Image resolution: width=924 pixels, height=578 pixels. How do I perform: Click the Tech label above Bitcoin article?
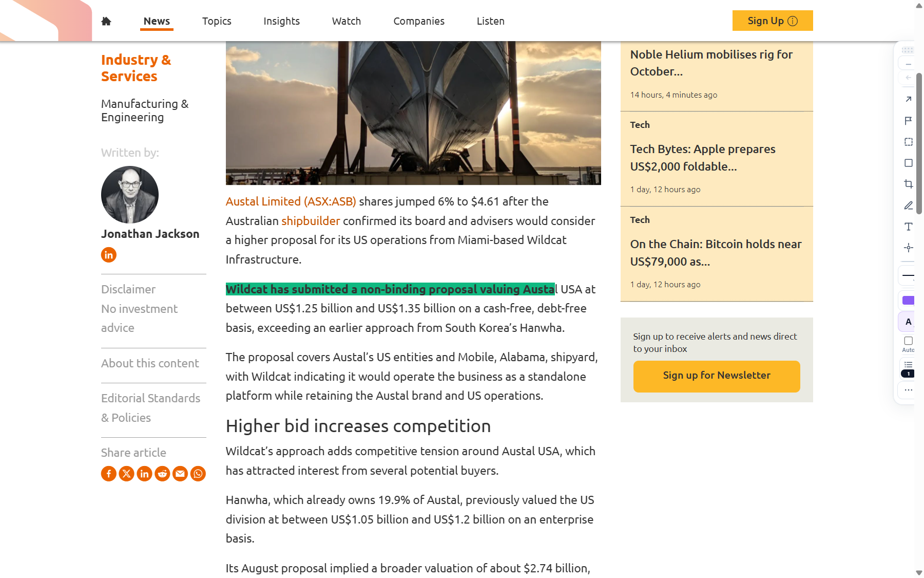640,220
